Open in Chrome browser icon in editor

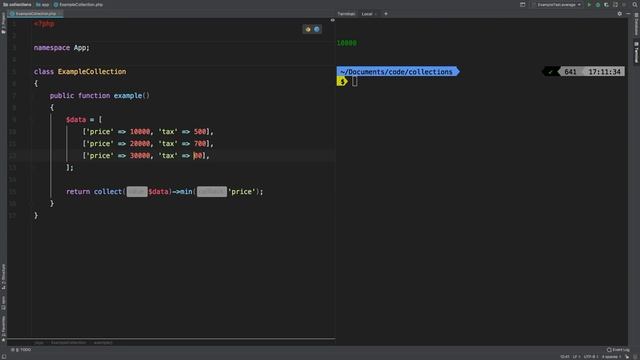click(x=308, y=29)
